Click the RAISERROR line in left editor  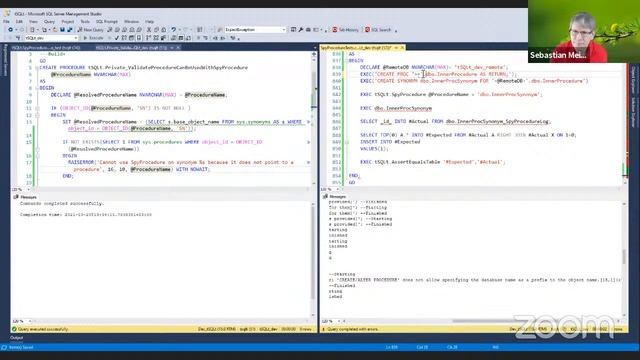tap(180, 162)
